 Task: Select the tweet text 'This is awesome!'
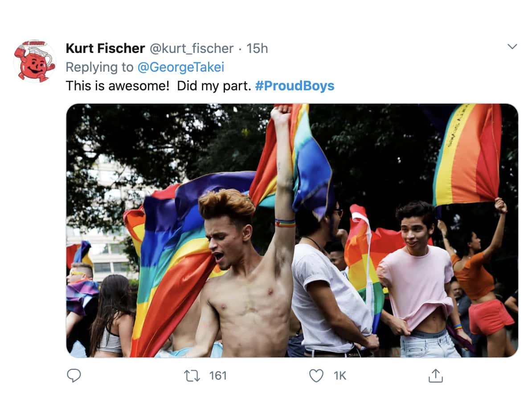tap(117, 85)
